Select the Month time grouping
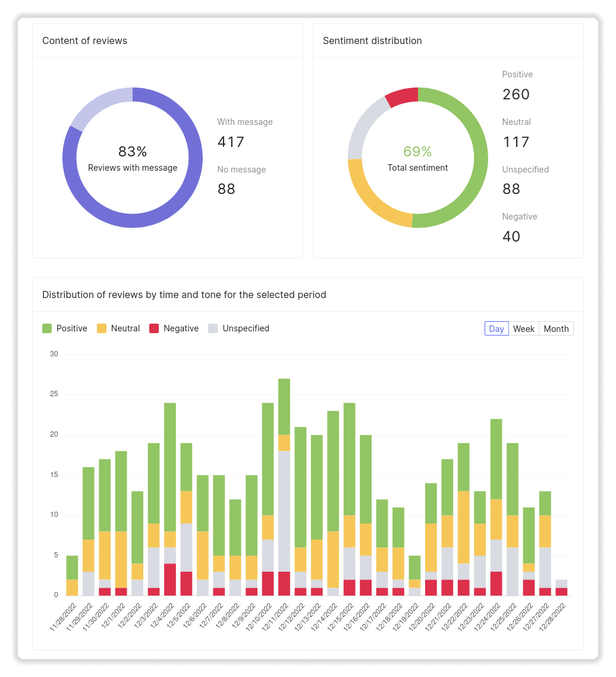616x677 pixels. tap(556, 329)
